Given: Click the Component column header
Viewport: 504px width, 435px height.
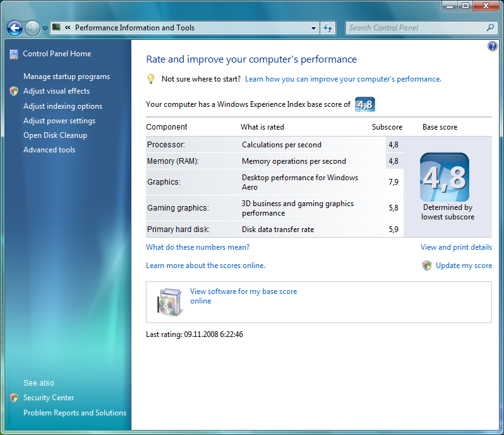Looking at the screenshot, I should 167,127.
